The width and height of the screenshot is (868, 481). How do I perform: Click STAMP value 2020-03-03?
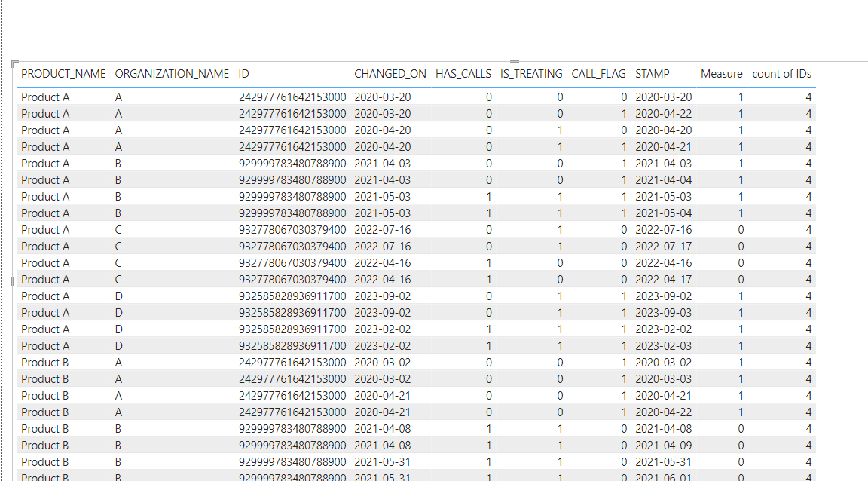(x=663, y=379)
